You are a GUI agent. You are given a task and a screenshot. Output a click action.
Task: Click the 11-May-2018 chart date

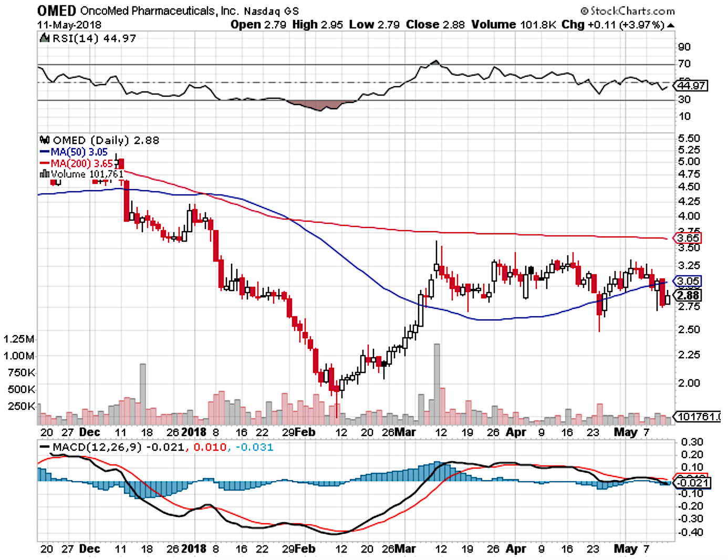[69, 25]
